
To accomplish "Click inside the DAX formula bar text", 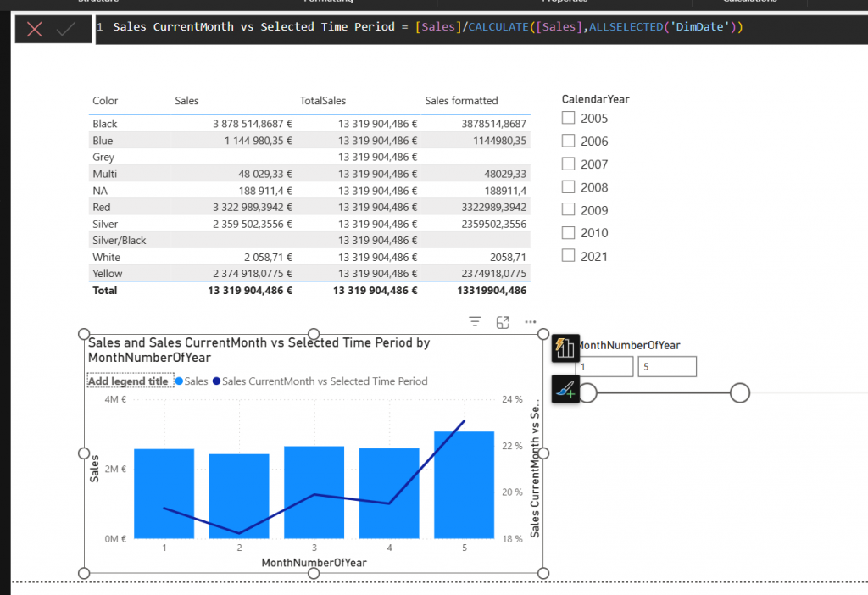I will pos(424,27).
